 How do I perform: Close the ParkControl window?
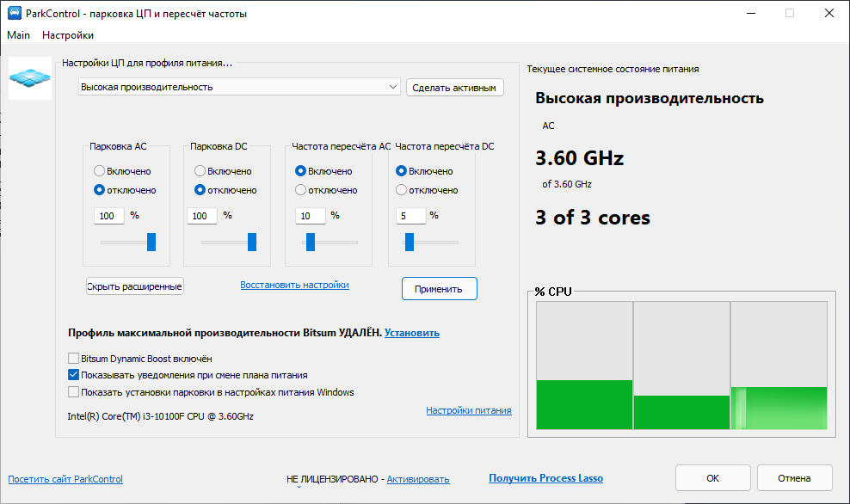pyautogui.click(x=828, y=13)
